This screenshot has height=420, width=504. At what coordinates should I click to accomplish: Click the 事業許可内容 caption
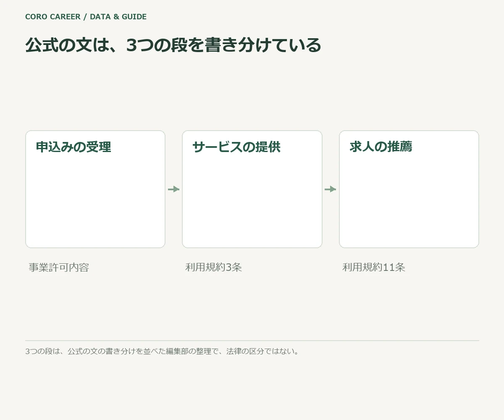point(59,267)
